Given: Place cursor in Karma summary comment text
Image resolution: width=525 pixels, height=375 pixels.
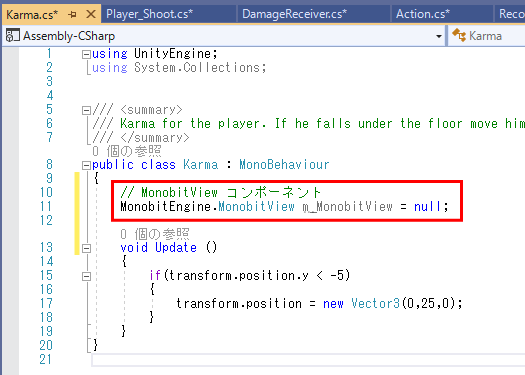Looking at the screenshot, I should (x=321, y=124).
